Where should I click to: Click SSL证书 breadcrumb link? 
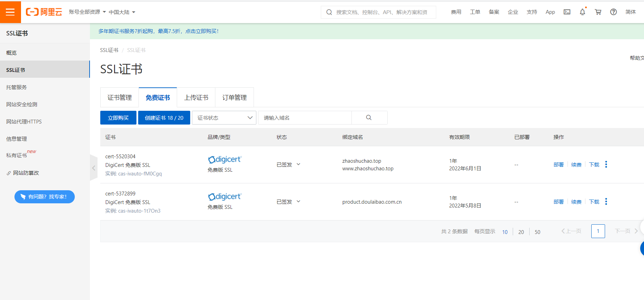pos(109,50)
